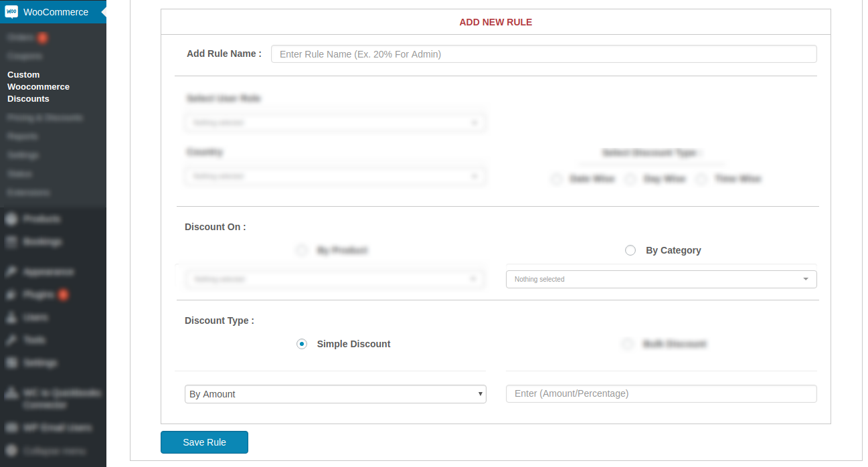Focus the Enter Amount/Percentage input field
The height and width of the screenshot is (467, 868).
[x=661, y=393]
